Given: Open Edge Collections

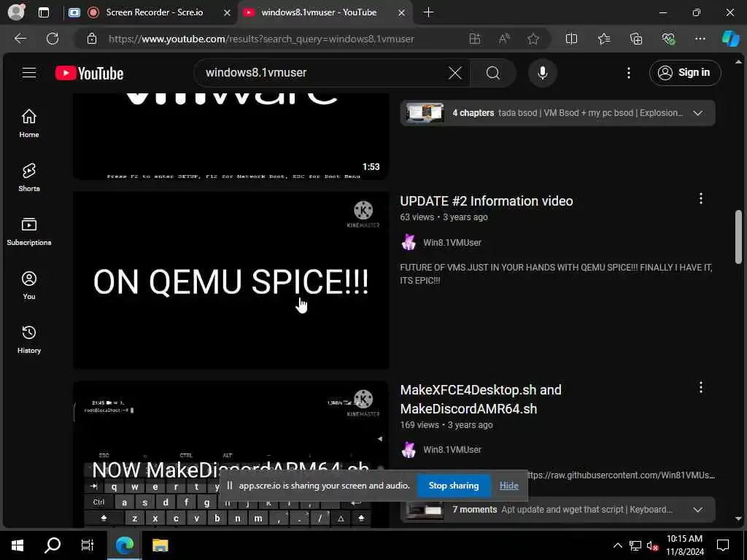Looking at the screenshot, I should pos(636,39).
